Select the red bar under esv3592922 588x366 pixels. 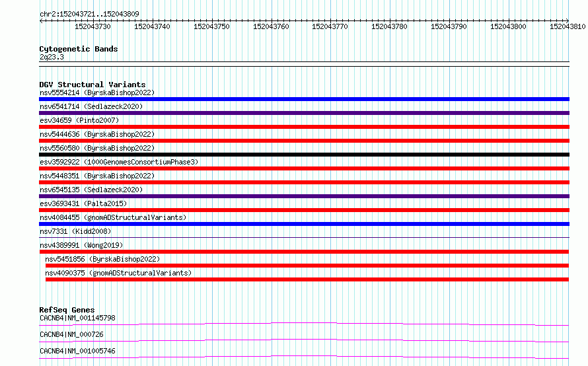click(x=304, y=168)
